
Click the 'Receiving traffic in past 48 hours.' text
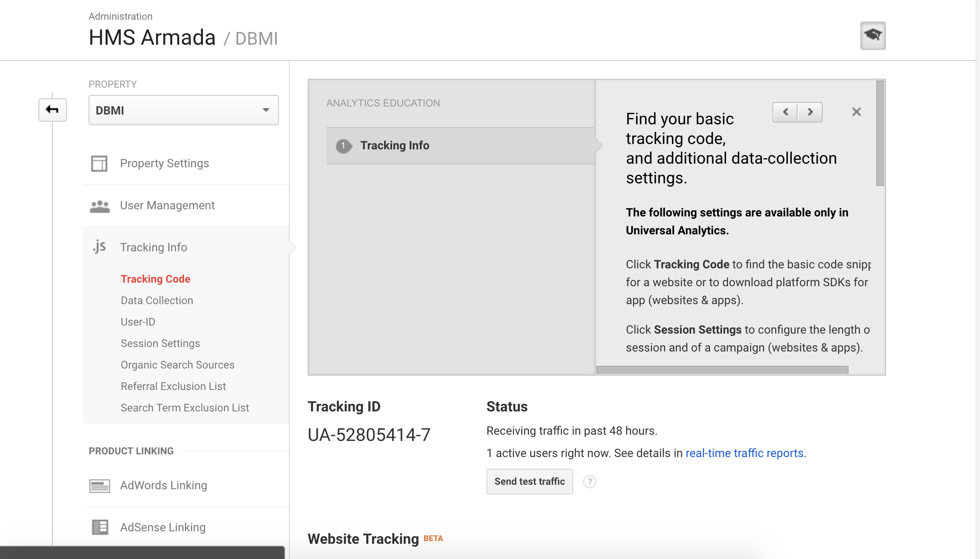pos(572,431)
